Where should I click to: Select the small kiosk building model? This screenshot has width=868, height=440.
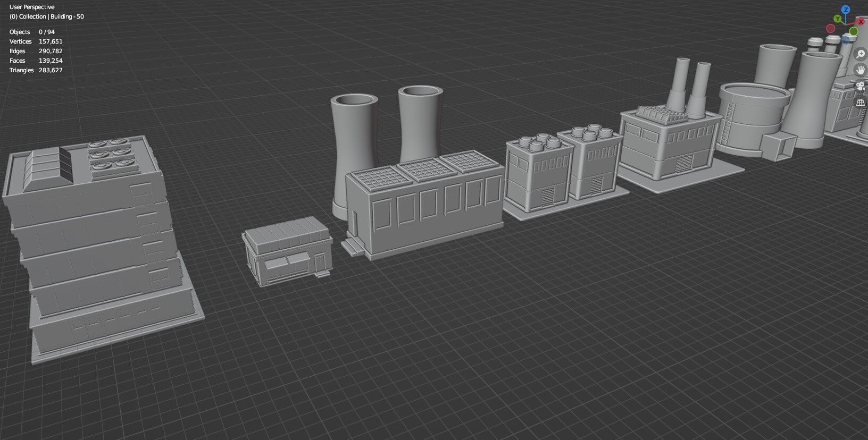tap(287, 252)
